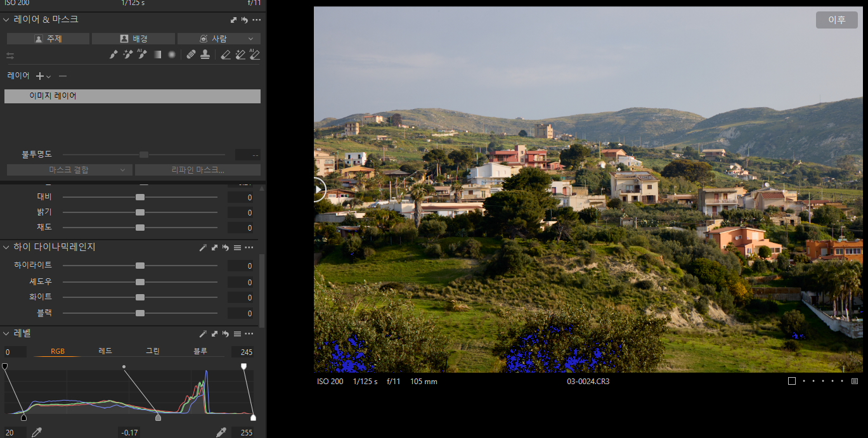868x438 pixels.
Task: Click the 하이라이트 slider handle
Action: (140, 266)
